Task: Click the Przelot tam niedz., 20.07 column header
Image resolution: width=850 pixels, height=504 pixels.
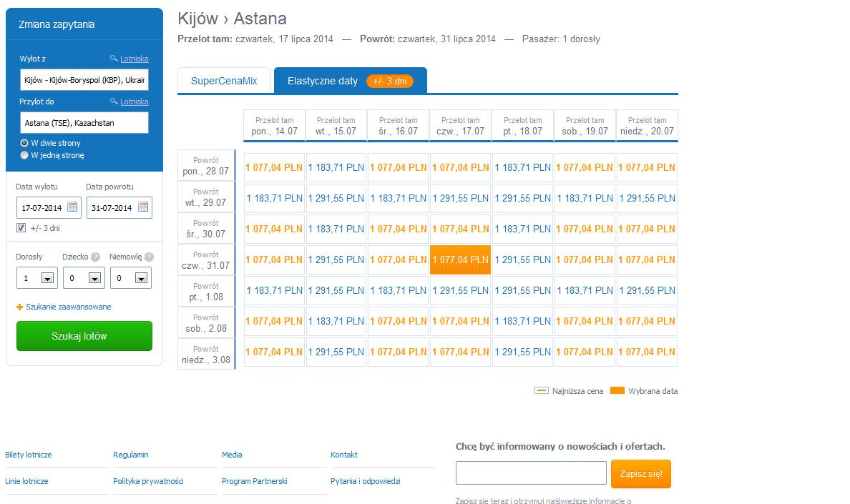Action: point(648,126)
